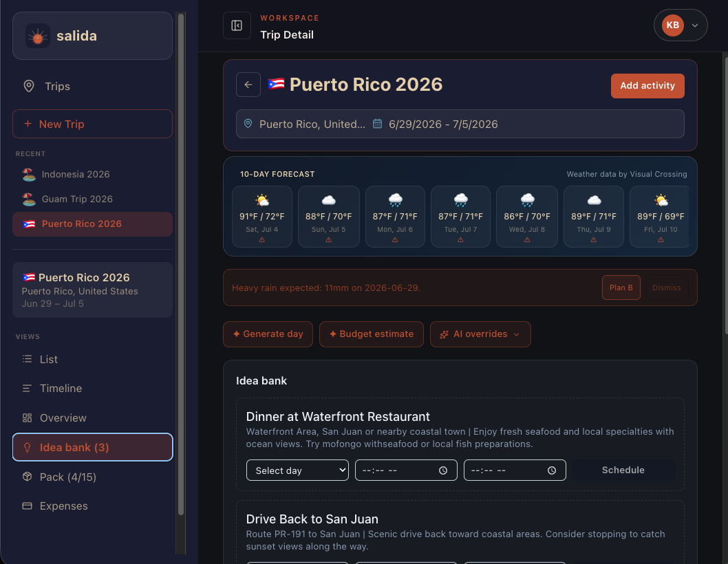Click the Fri, Jul 10 forecast card
The image size is (728, 564).
pos(660,217)
